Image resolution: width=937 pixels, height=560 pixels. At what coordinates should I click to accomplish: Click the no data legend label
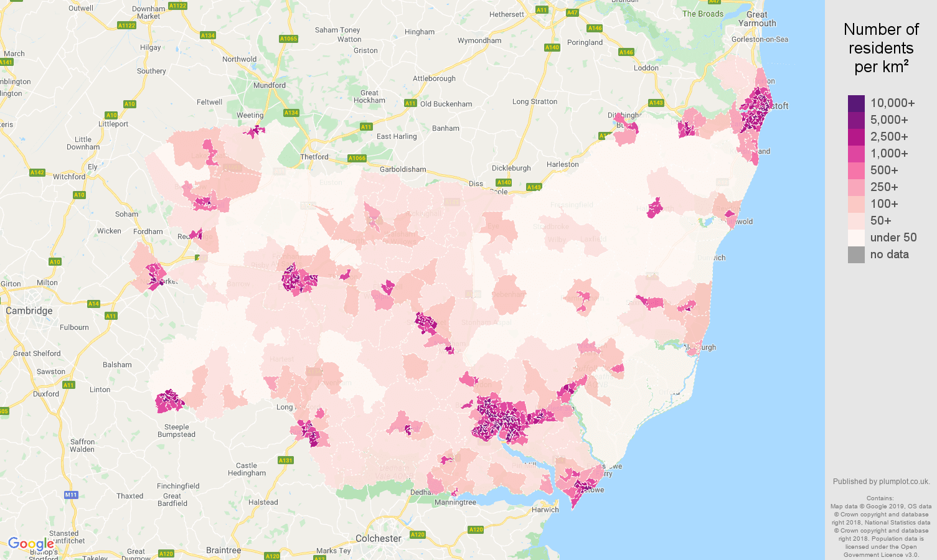pos(890,254)
